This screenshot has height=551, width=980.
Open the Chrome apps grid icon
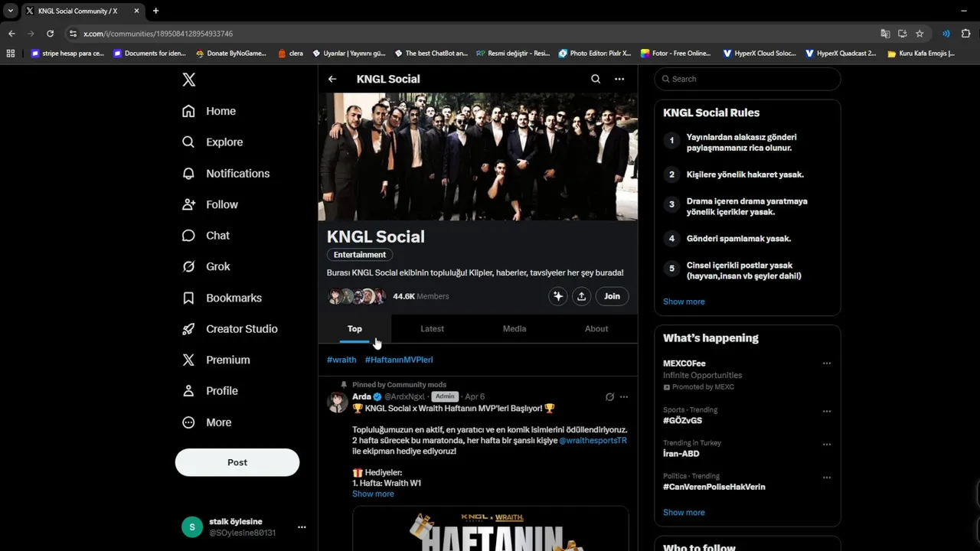(x=10, y=54)
